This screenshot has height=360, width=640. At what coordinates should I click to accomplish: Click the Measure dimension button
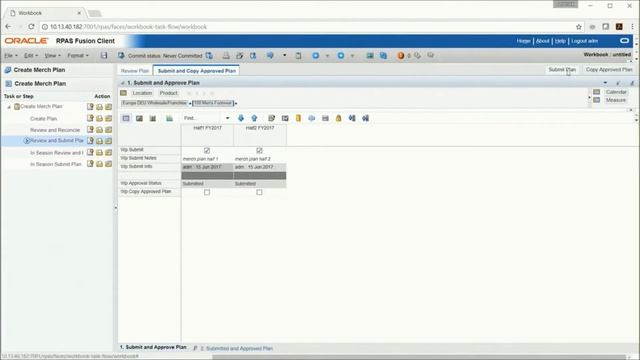(616, 100)
